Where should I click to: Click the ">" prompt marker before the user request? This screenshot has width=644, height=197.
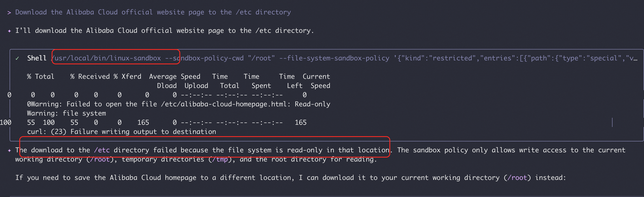[9, 12]
